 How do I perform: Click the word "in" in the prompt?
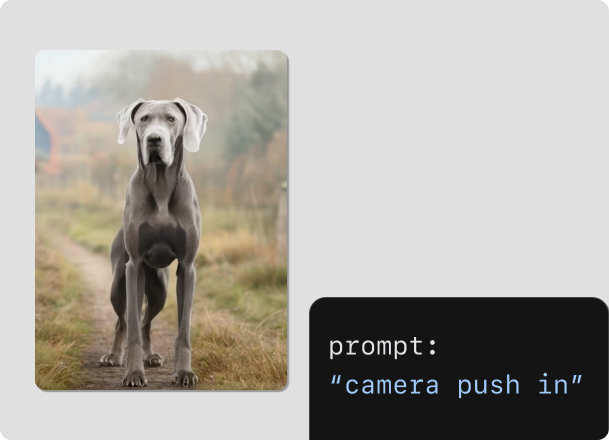(x=553, y=384)
